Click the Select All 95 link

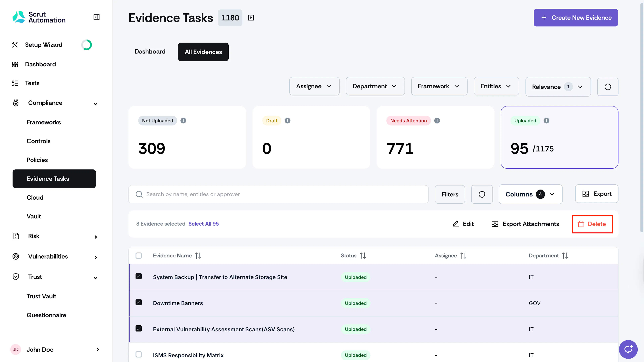click(203, 224)
